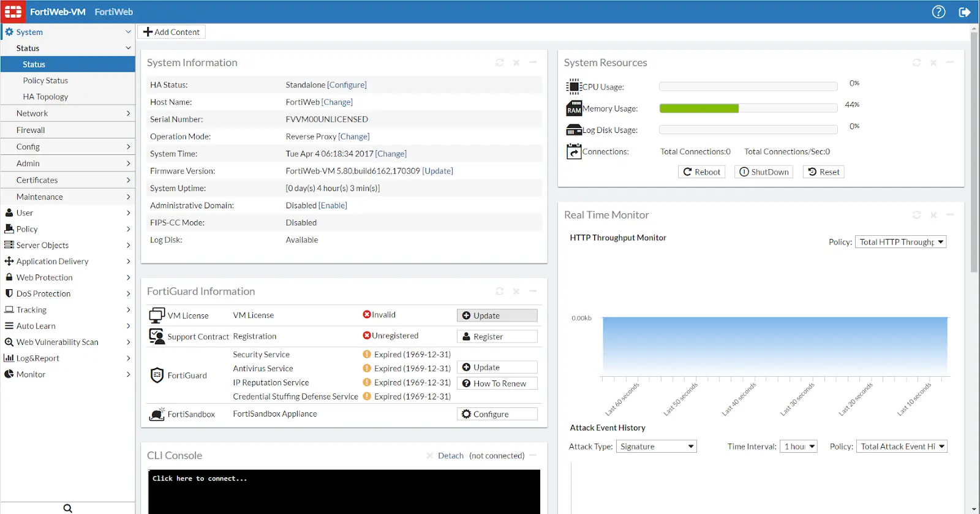Screen dimensions: 980x514
Task: Click inside the CLI Console terminal to connect
Action: click(344, 491)
